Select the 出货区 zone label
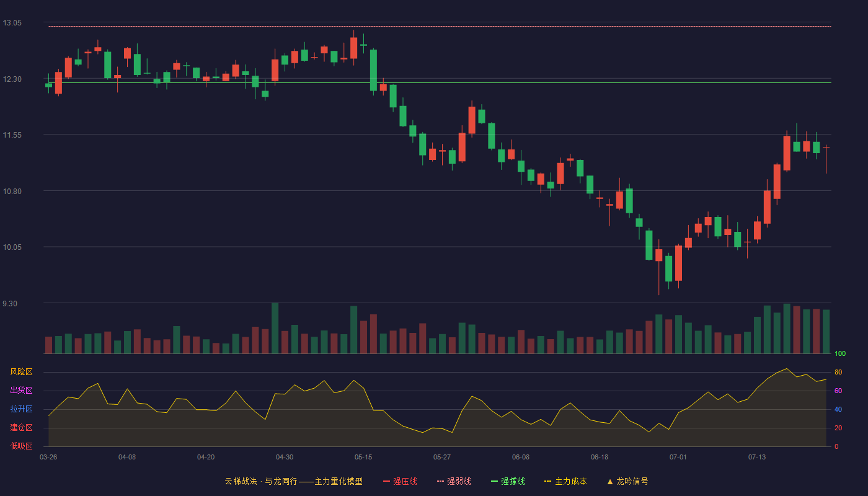Viewport: 868px width, 496px height. pyautogui.click(x=21, y=391)
